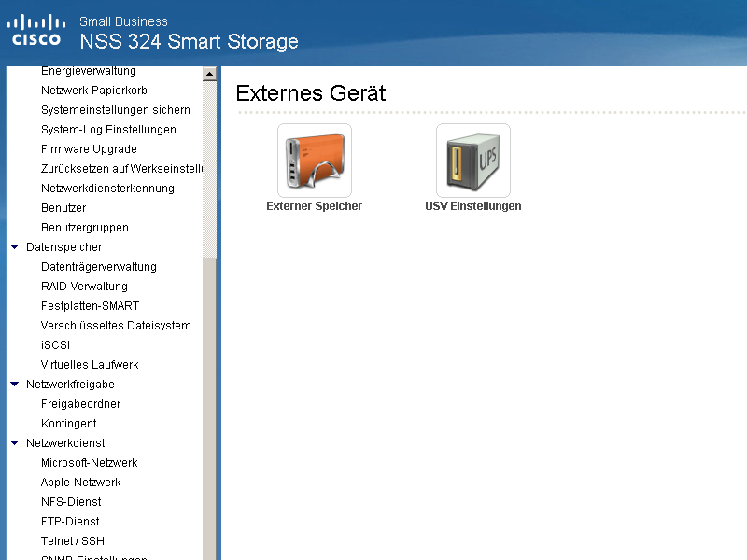Click the USV Einstellungen label
Viewport: 747px width, 560px height.
(x=473, y=206)
